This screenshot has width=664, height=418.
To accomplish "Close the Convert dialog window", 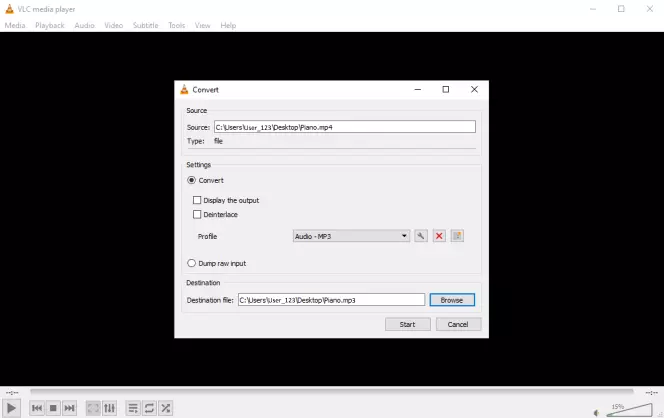I will tap(474, 89).
